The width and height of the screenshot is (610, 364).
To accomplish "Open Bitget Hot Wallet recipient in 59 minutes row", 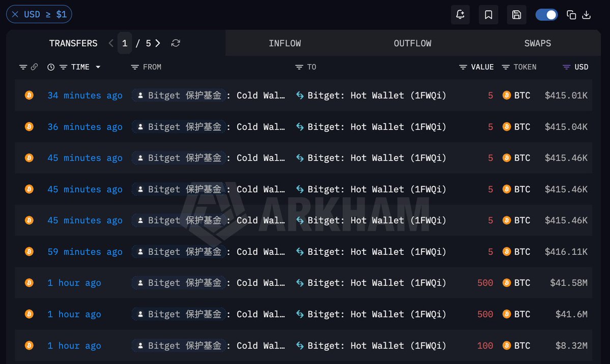I will [376, 252].
